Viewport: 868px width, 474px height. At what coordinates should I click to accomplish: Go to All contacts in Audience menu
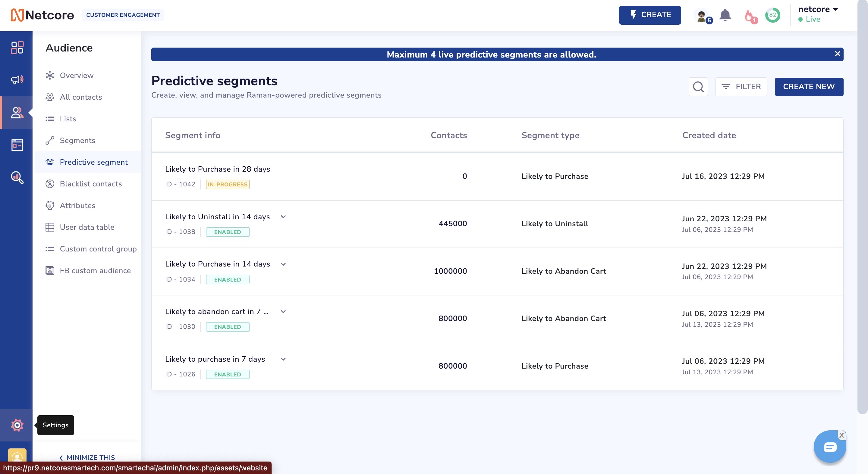(x=81, y=97)
